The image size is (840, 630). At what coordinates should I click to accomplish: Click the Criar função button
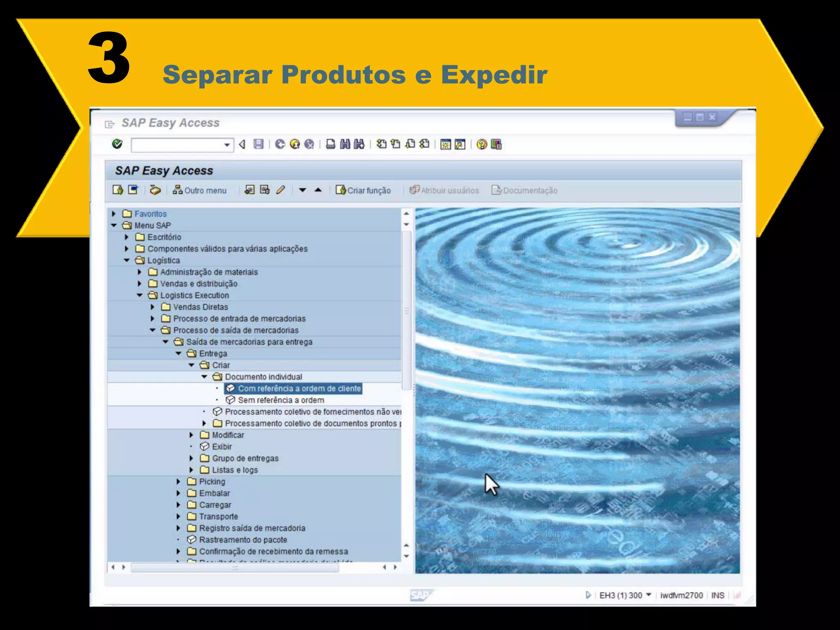coord(363,190)
